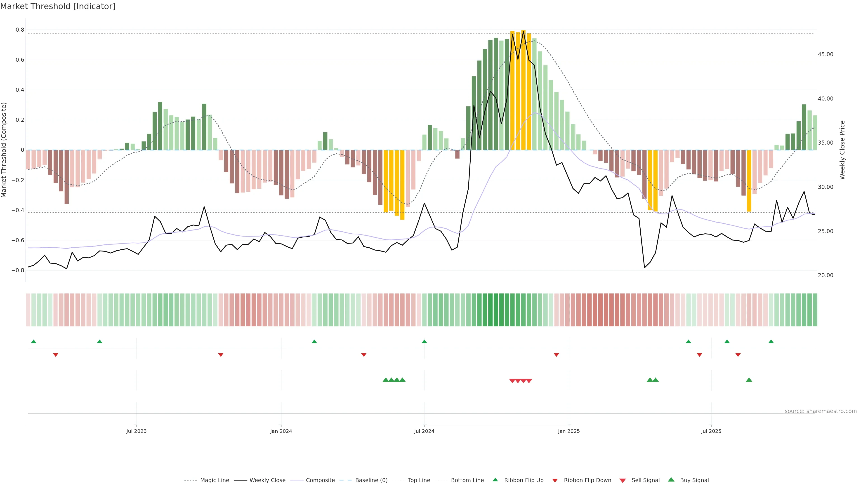The height and width of the screenshot is (488, 868).
Task: Click the last Ribbon Flip Up marker near Sep 2025
Action: pos(771,342)
